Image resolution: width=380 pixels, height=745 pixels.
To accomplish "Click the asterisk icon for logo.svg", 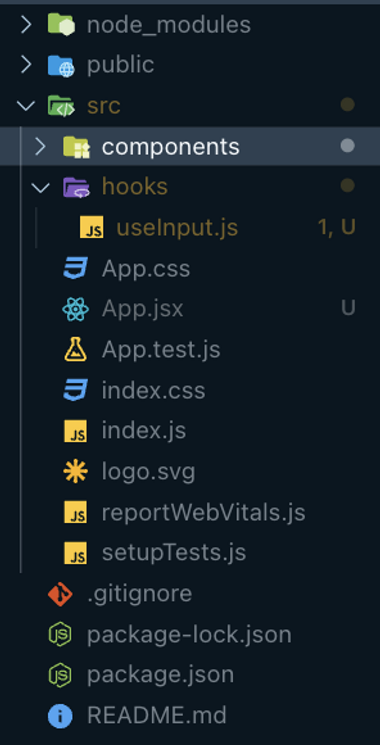I will (76, 472).
